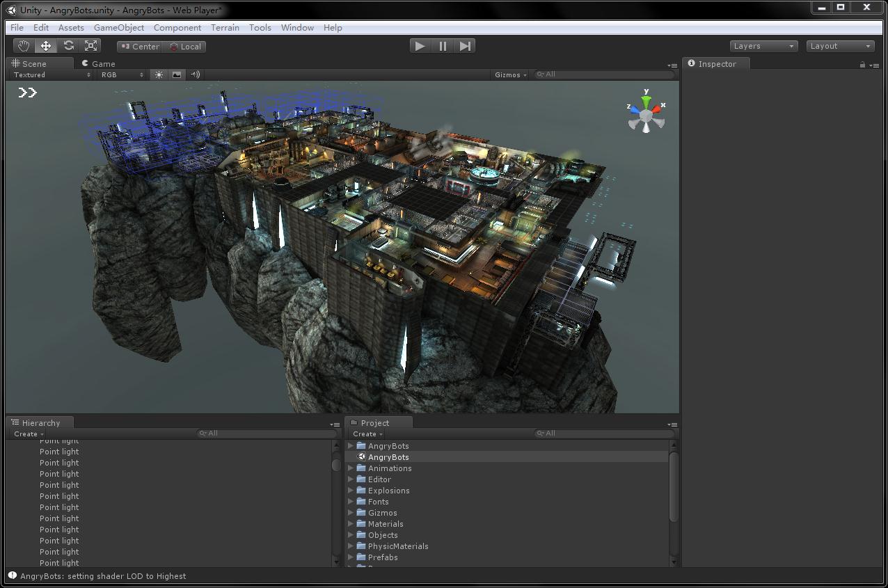Open the GameObject menu
Viewport: 888px width, 588px height.
point(119,27)
